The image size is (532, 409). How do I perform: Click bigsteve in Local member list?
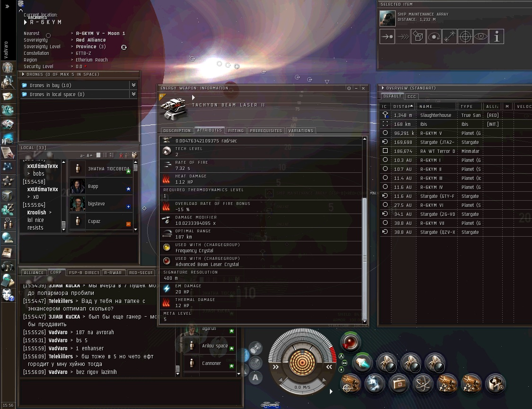pos(101,204)
